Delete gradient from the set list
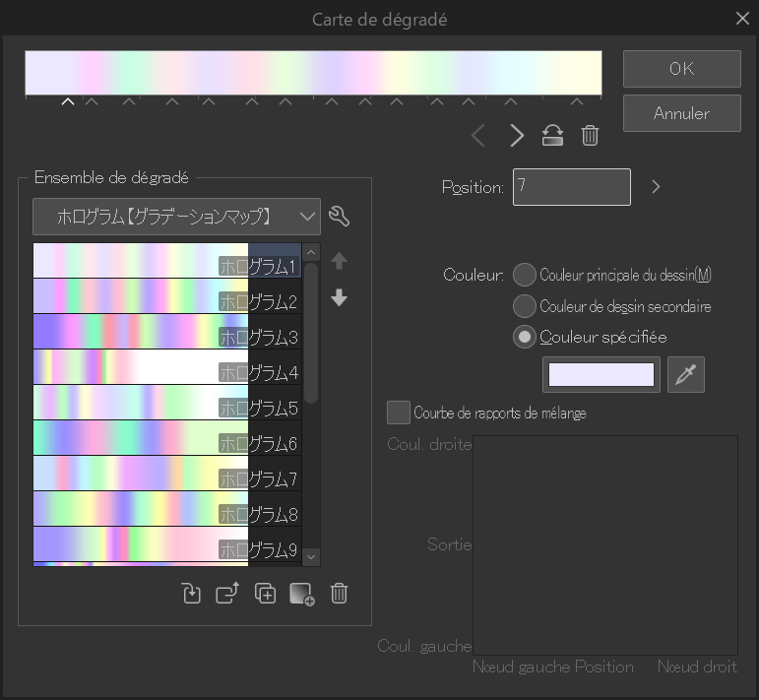Viewport: 759px width, 700px height. [x=339, y=594]
